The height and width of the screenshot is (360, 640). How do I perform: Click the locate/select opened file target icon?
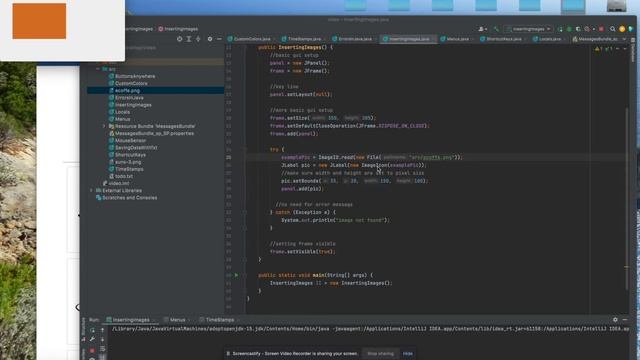pyautogui.click(x=180, y=39)
